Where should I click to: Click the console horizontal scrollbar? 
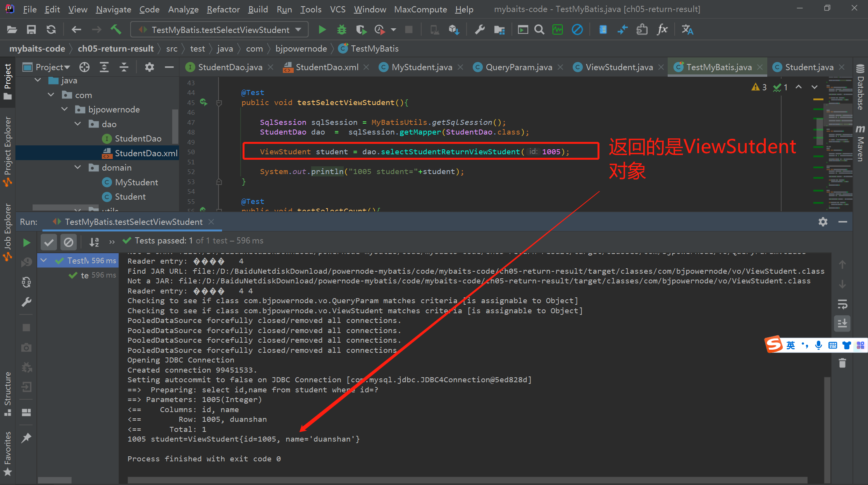click(x=465, y=480)
